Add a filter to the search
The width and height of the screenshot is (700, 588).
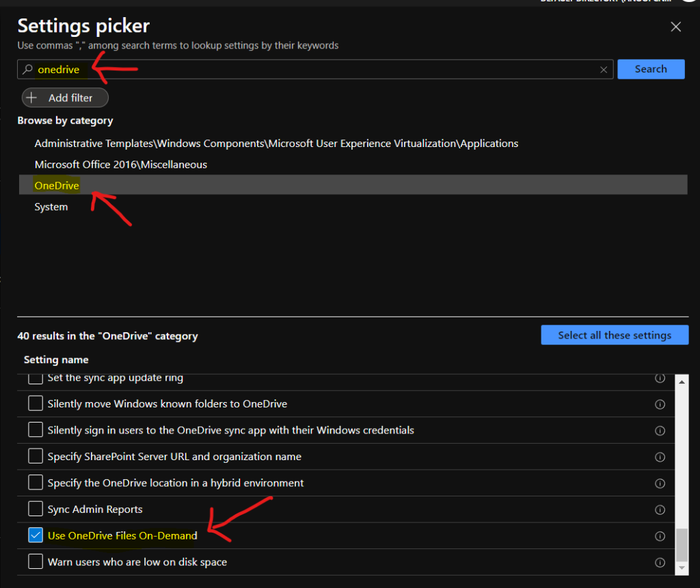coord(65,98)
